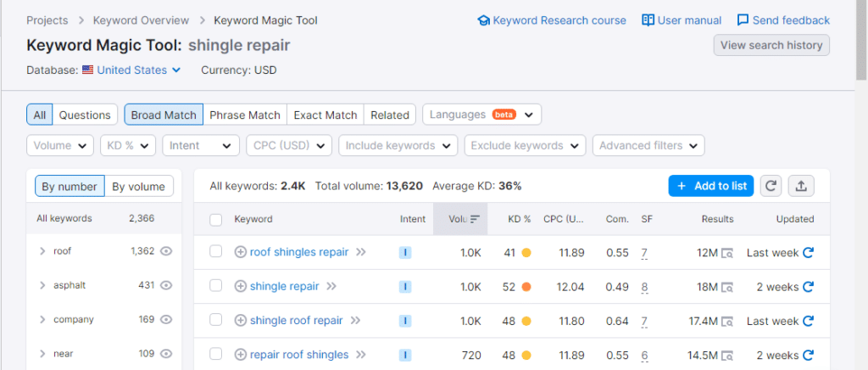Select the Phrase Match tab
868x370 pixels.
coord(245,115)
